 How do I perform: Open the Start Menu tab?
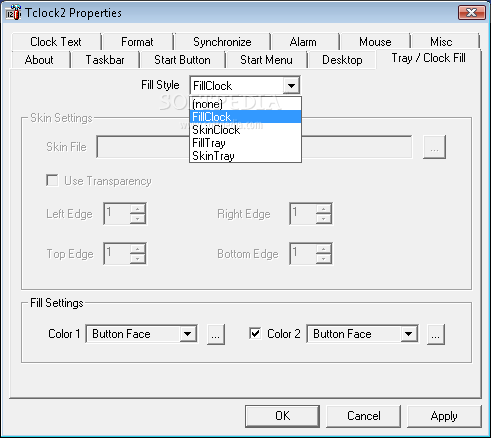click(x=266, y=60)
